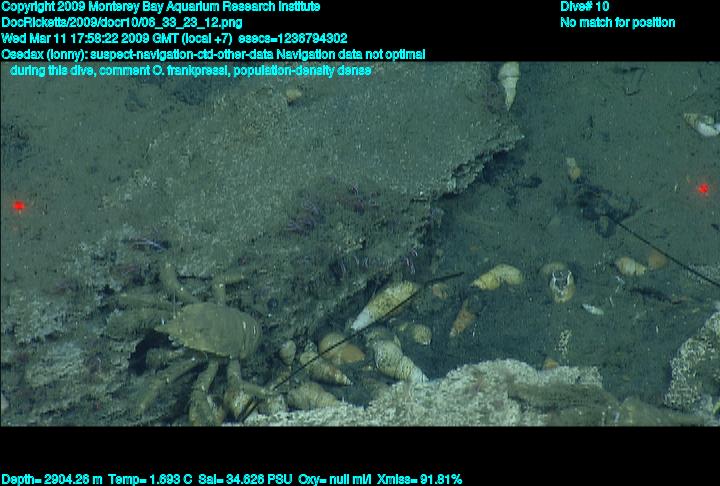Click the population-density dense comment text

[302, 71]
